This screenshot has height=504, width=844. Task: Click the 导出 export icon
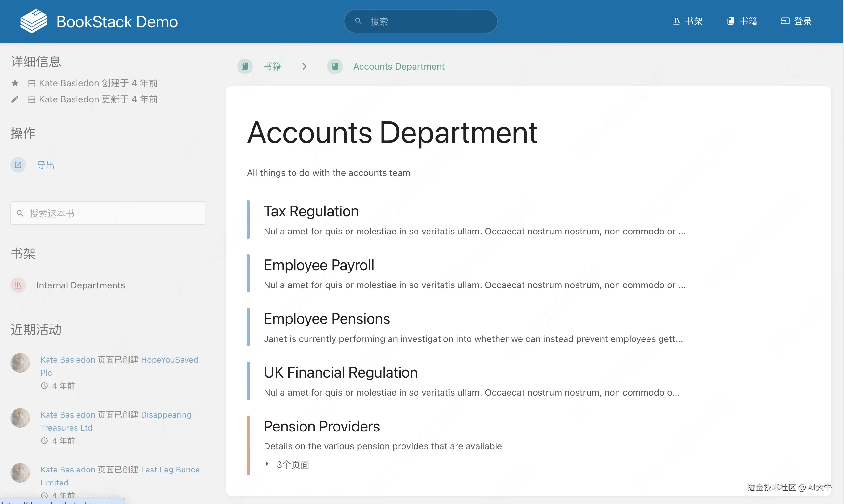[x=18, y=165]
